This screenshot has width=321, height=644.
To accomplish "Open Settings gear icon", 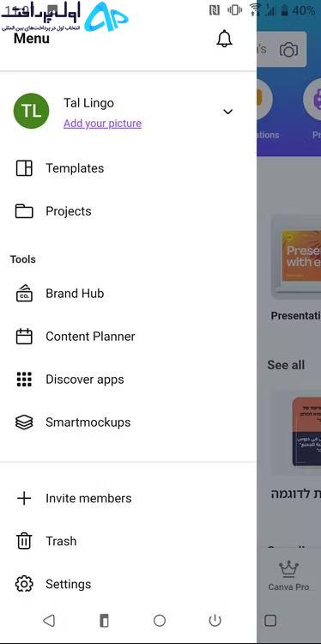I will (24, 584).
